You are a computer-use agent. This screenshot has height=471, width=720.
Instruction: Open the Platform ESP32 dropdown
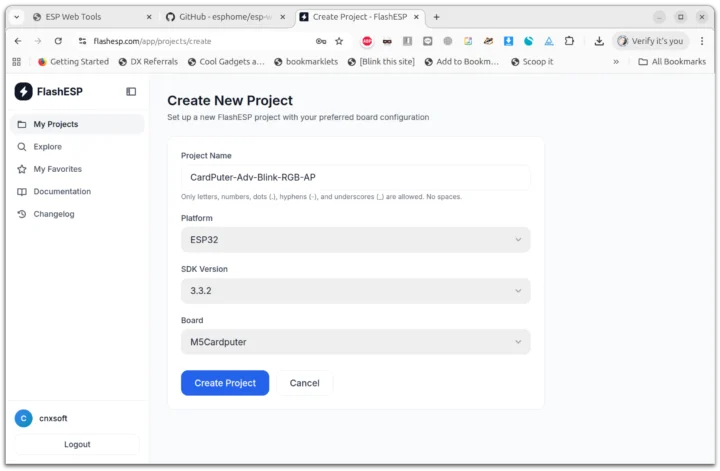click(x=355, y=240)
